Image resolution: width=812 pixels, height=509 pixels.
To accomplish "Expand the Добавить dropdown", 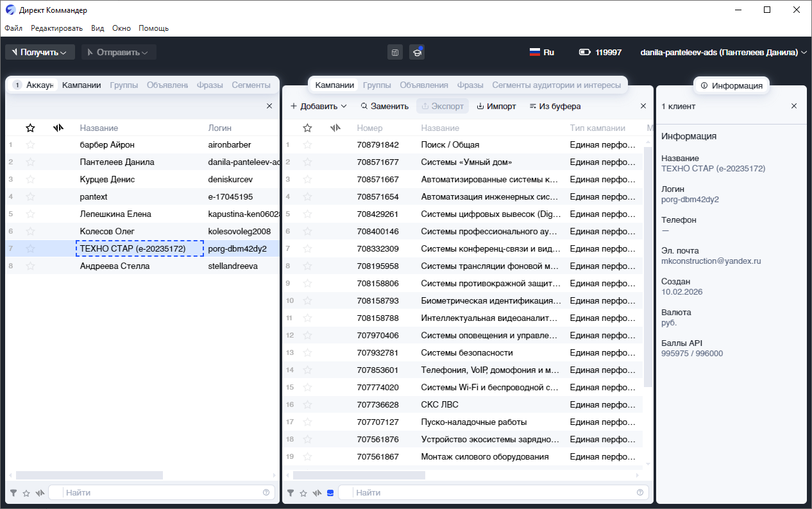I will coord(318,107).
